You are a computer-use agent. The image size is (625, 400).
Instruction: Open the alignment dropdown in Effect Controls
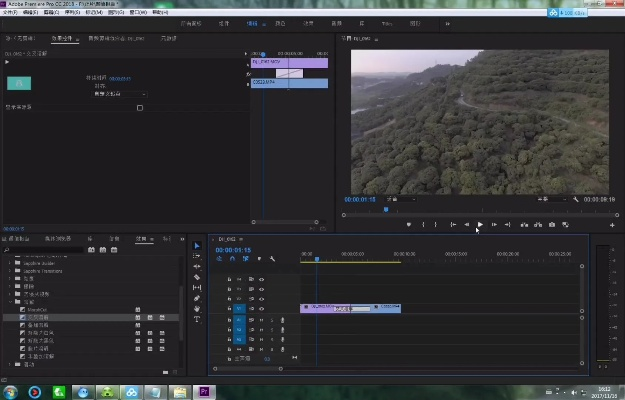point(119,94)
